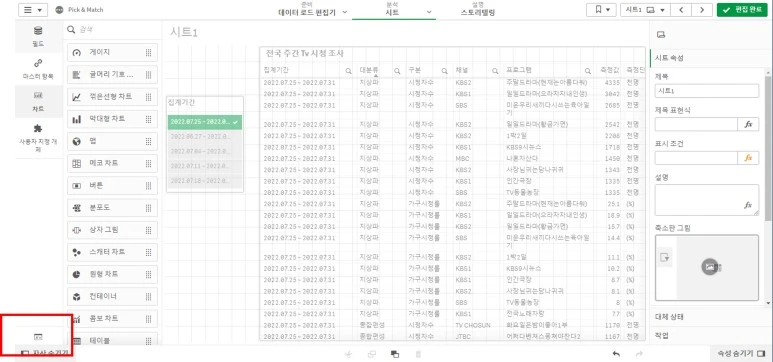Open expression editor for 제목 표현식

[748, 124]
